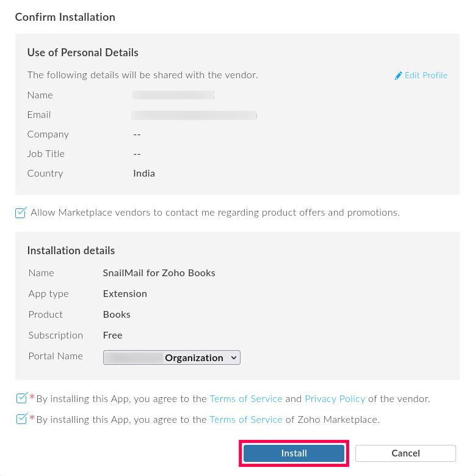Open the Portal Name dropdown
The image size is (475, 476).
(172, 357)
